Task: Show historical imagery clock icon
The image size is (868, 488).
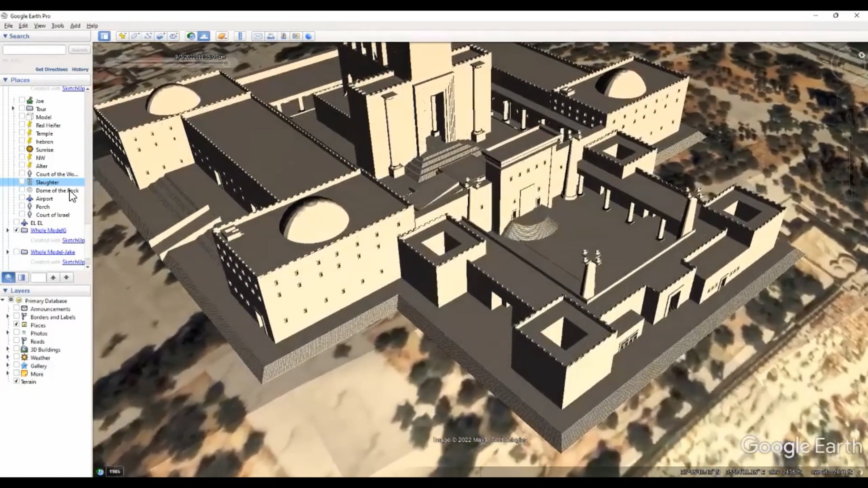Action: point(191,36)
